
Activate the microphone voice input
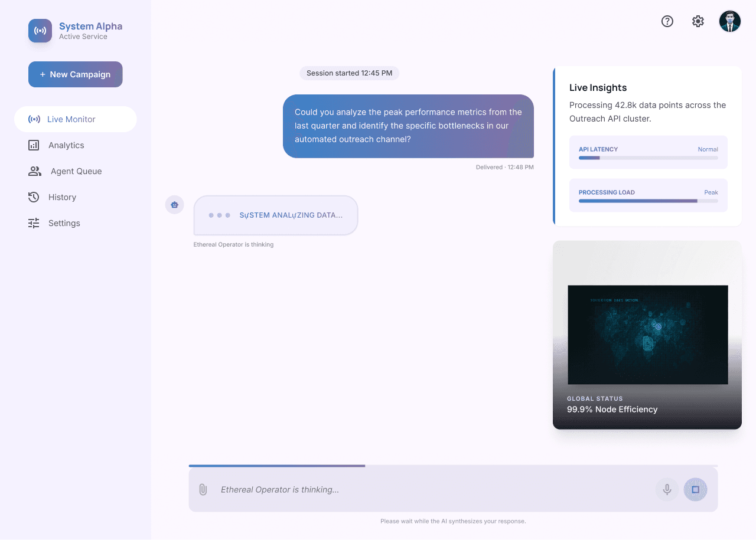(x=667, y=490)
